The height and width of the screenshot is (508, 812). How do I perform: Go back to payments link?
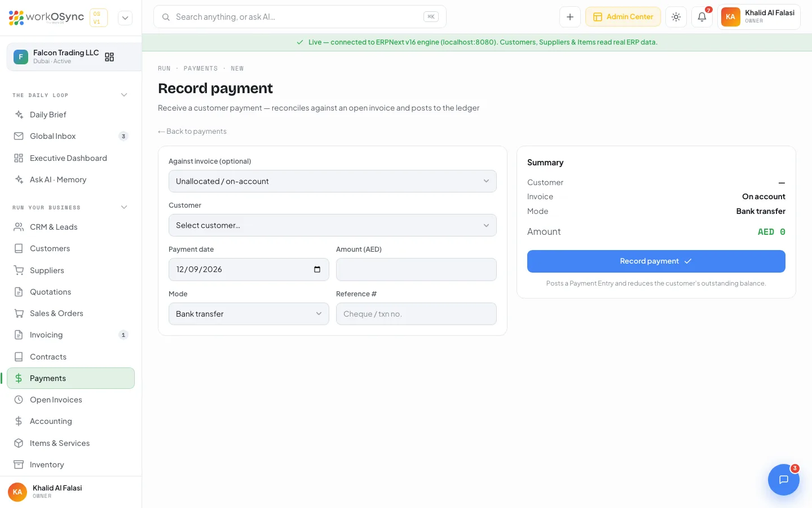192,132
